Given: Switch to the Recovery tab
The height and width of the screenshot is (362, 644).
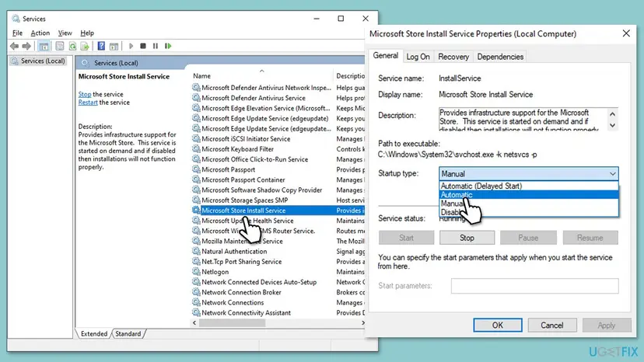Looking at the screenshot, I should click(453, 57).
